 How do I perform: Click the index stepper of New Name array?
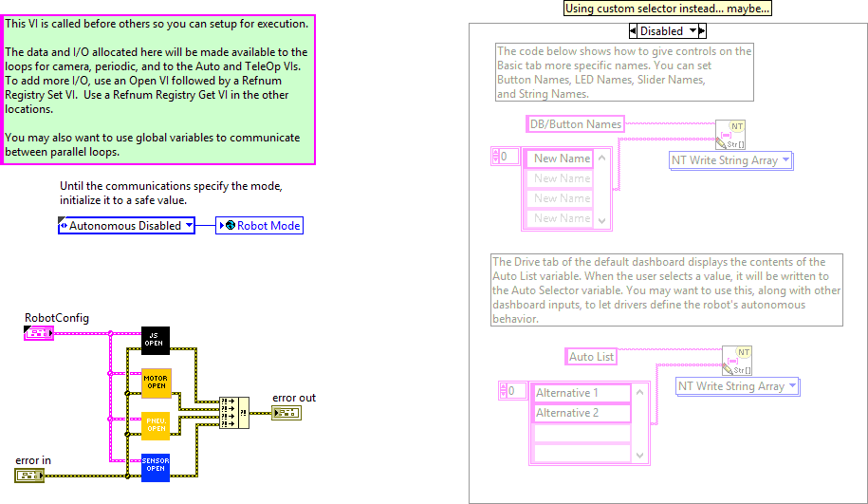(x=494, y=157)
